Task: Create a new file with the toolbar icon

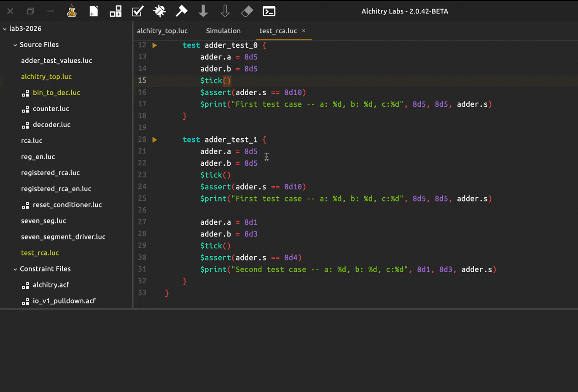Action: pyautogui.click(x=94, y=11)
